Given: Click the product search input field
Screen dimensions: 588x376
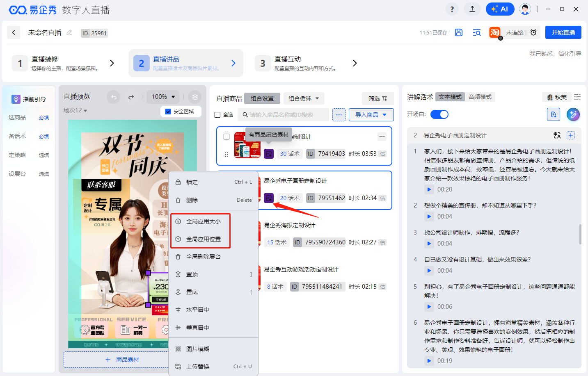Looking at the screenshot, I should (283, 115).
